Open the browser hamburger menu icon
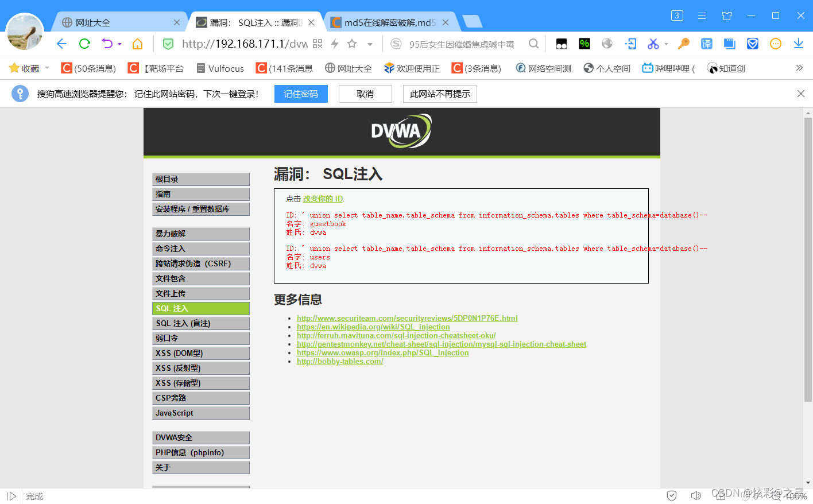The height and width of the screenshot is (504, 813). coord(702,15)
